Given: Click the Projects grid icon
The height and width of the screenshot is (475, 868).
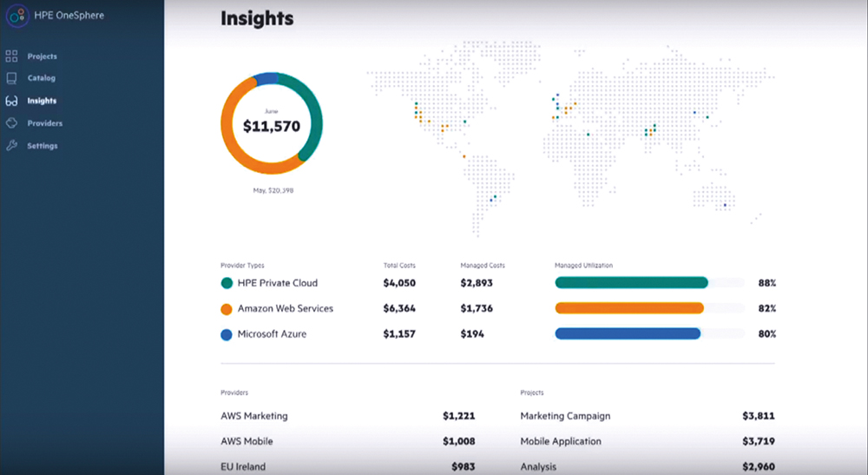Looking at the screenshot, I should [11, 56].
